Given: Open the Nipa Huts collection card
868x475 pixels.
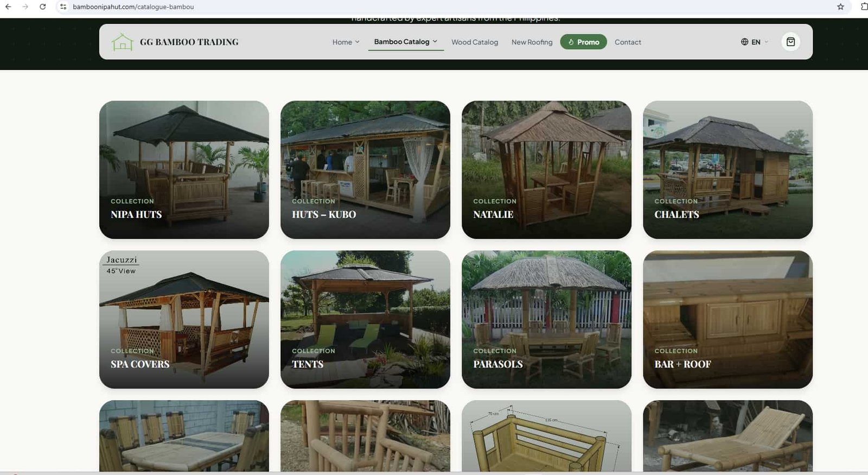Looking at the screenshot, I should [x=184, y=169].
